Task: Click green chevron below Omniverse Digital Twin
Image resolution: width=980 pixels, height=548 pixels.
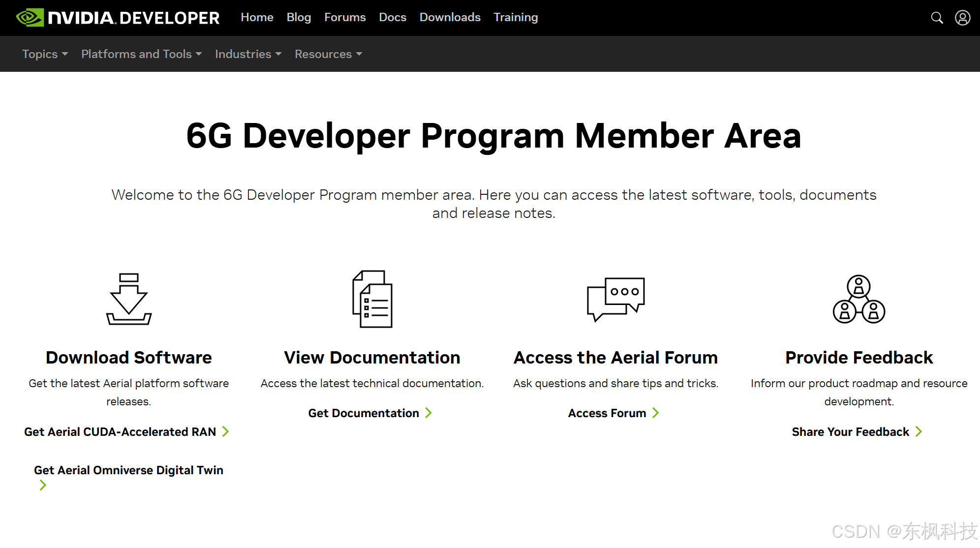Action: [43, 486]
